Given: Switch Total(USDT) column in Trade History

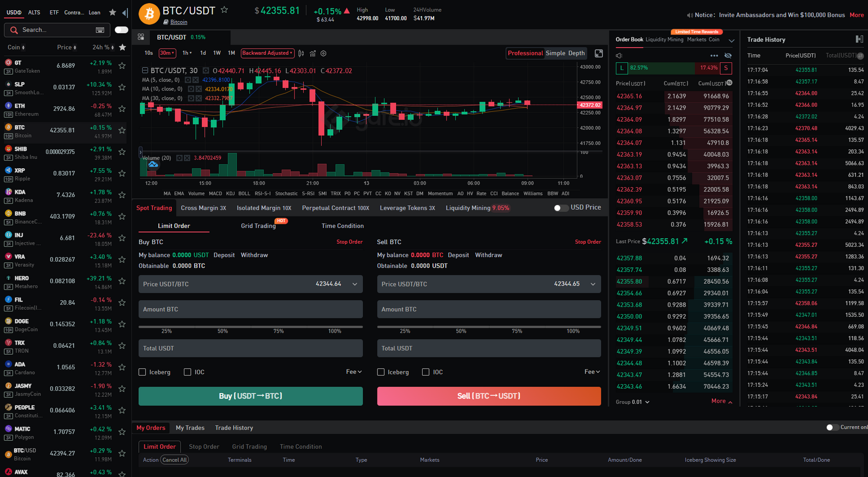Looking at the screenshot, I should coord(860,56).
